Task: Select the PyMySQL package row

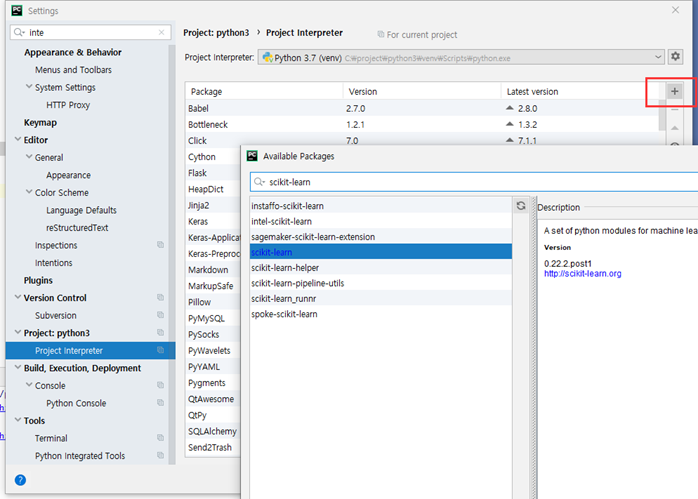Action: [213, 318]
